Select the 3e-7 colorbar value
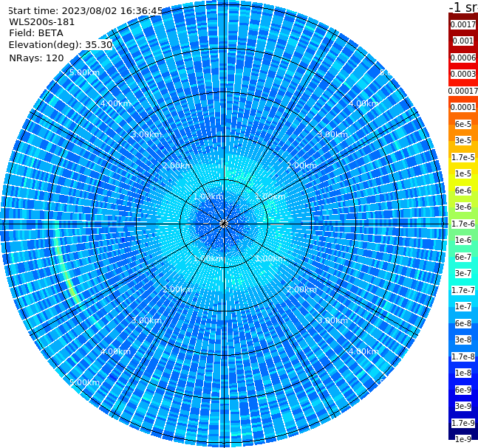The height and width of the screenshot is (448, 478). (x=463, y=273)
